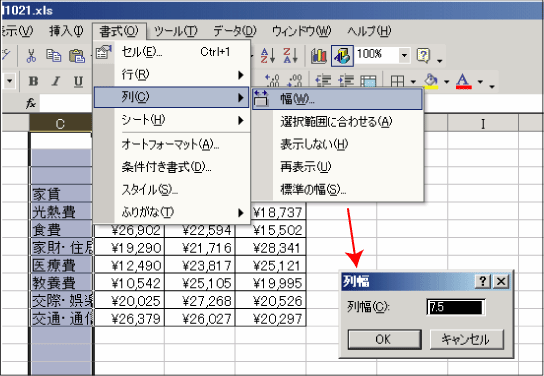Toggle Bold formatting button
Screen dimensions: 544x376
pyautogui.click(x=33, y=81)
